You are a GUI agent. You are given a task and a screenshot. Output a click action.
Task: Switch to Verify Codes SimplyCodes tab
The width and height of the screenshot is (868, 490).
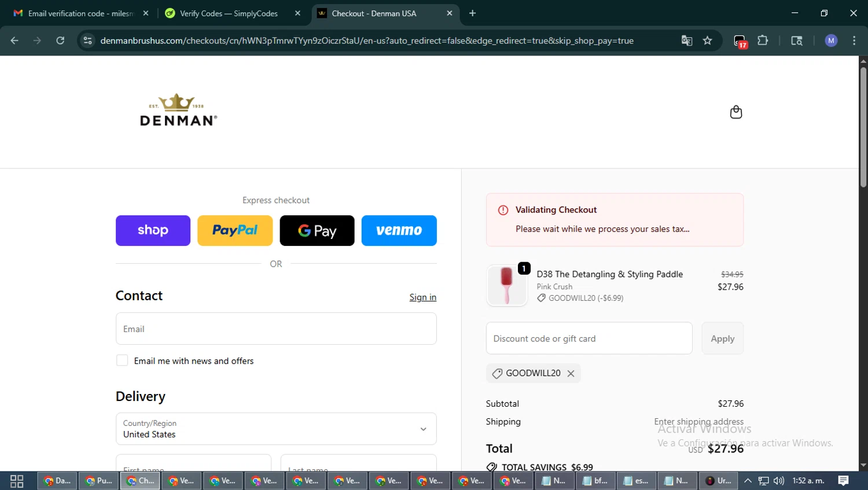232,13
